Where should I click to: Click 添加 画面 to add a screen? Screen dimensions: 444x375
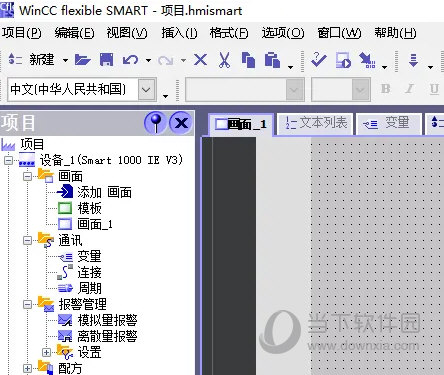(104, 192)
